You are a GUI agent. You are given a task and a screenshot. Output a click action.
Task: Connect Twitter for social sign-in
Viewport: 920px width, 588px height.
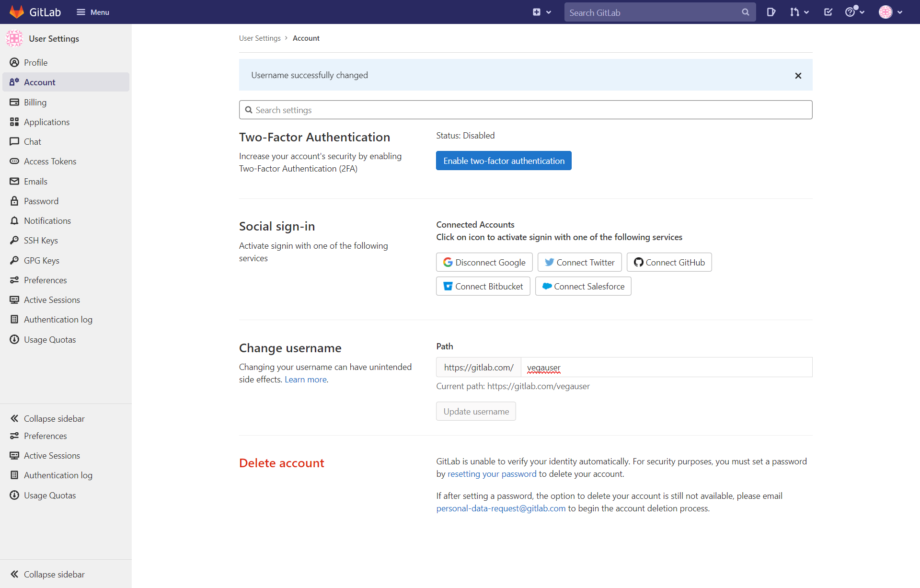(579, 262)
